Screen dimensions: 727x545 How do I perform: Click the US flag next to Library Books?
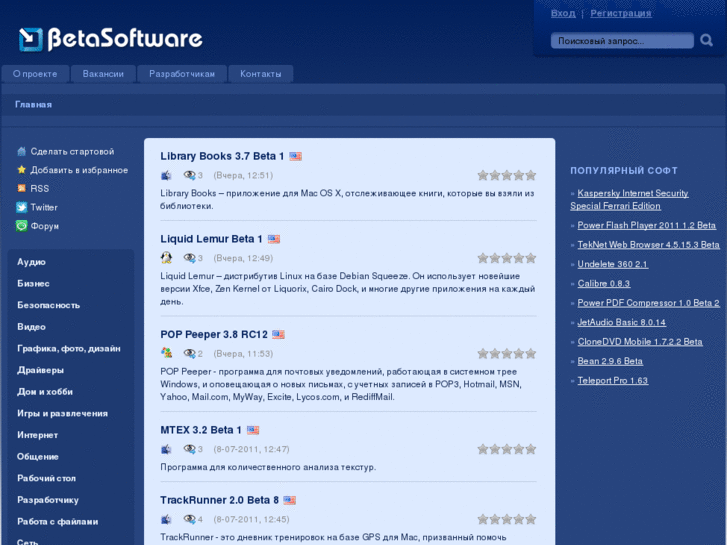tap(296, 156)
